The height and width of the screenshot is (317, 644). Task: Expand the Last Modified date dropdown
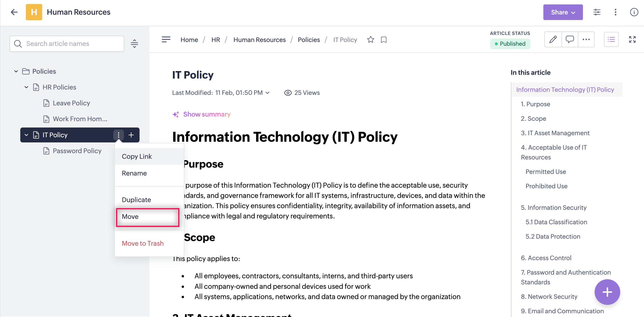tap(267, 93)
